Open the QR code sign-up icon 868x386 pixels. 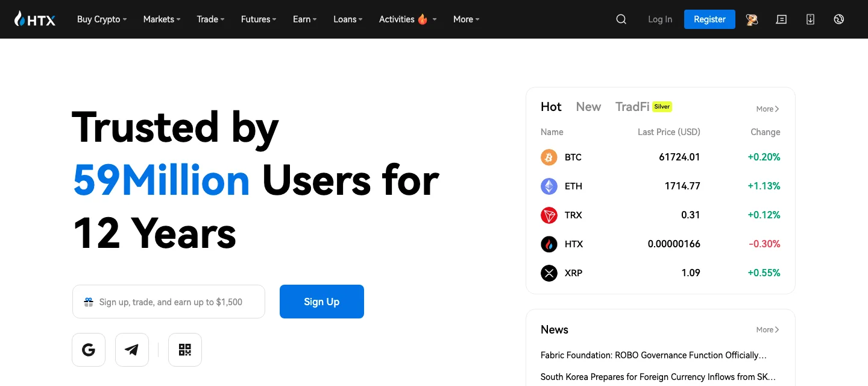[185, 350]
